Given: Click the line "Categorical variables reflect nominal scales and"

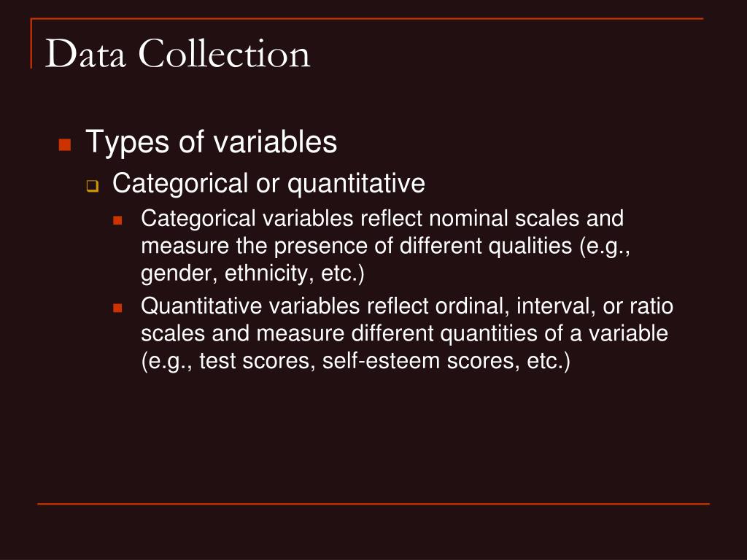Looking at the screenshot, I should tap(382, 219).
